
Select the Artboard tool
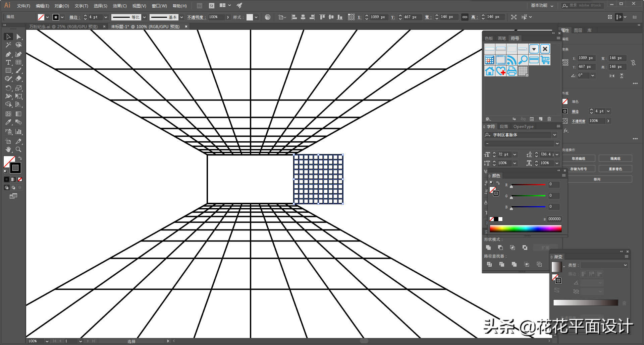coord(8,141)
